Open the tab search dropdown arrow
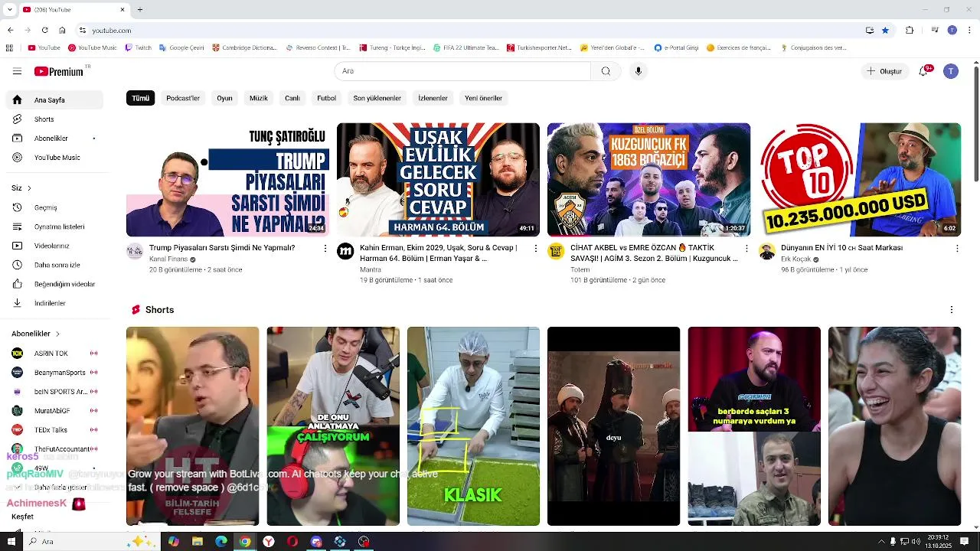980x551 pixels. click(x=9, y=9)
